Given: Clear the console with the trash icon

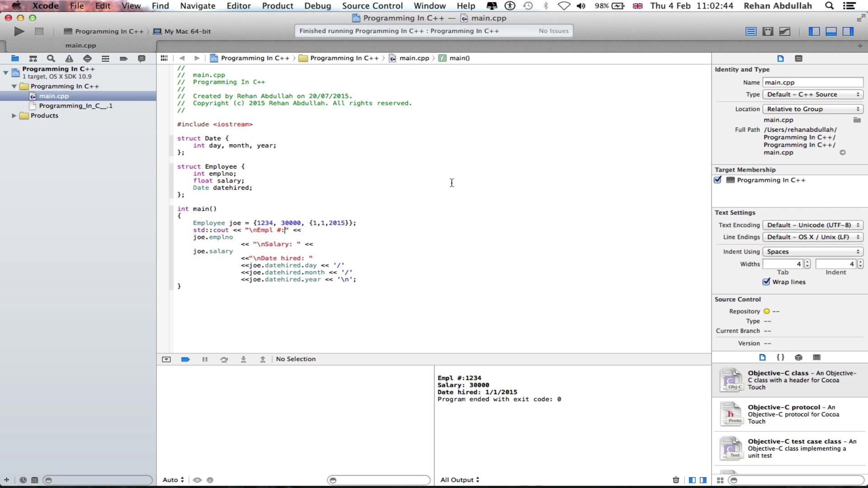Looking at the screenshot, I should (x=676, y=480).
